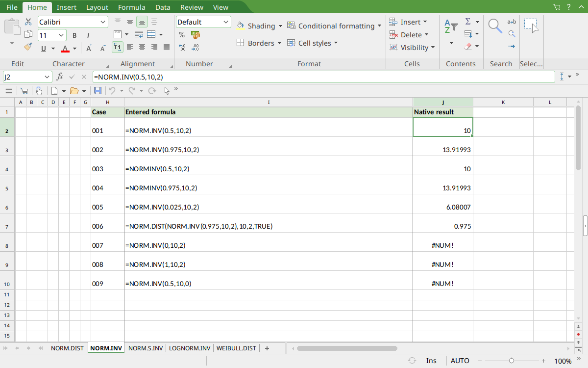Click the Undo arrow icon
The width and height of the screenshot is (588, 368).
[112, 91]
